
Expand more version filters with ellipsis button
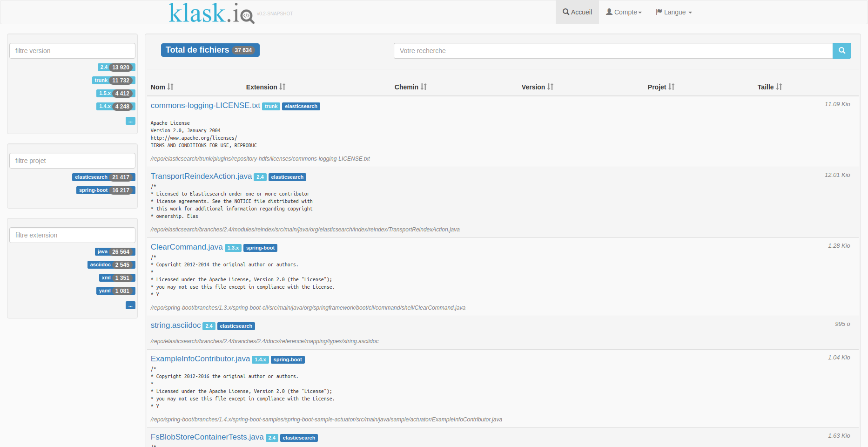click(130, 121)
